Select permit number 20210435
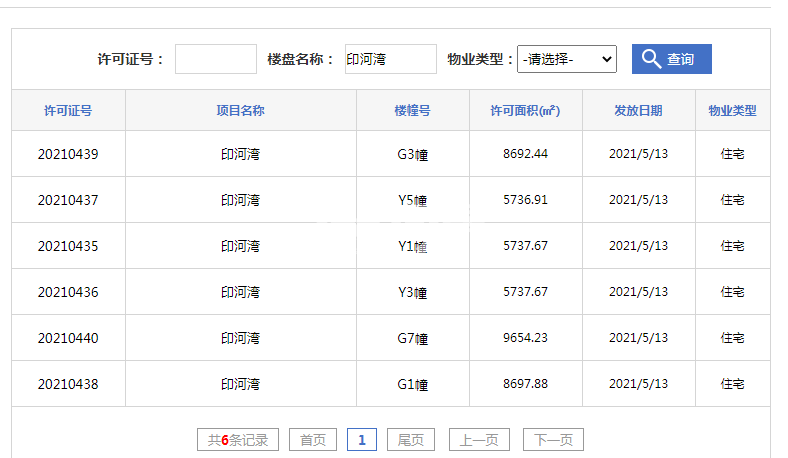This screenshot has width=788, height=458. pyautogui.click(x=68, y=246)
